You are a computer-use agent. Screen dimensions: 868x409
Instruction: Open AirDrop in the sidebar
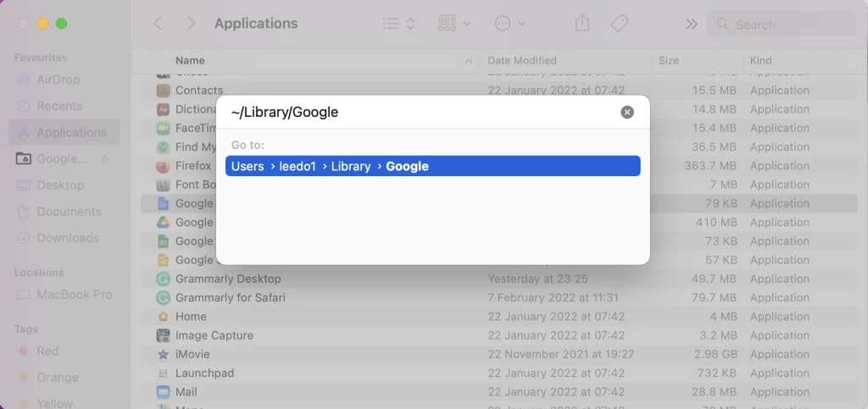click(64, 80)
